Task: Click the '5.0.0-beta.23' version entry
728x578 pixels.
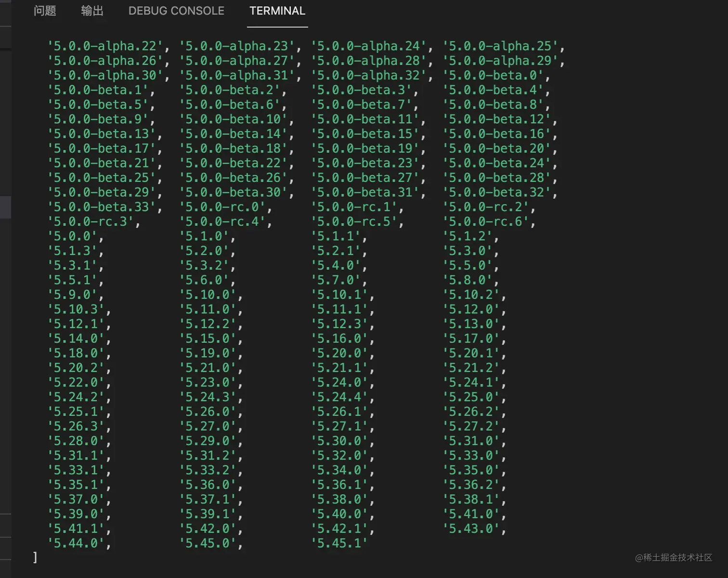Action: 365,163
